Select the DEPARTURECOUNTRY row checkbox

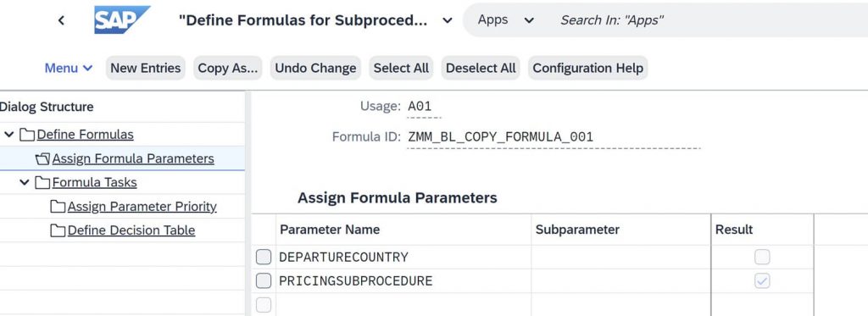(264, 257)
